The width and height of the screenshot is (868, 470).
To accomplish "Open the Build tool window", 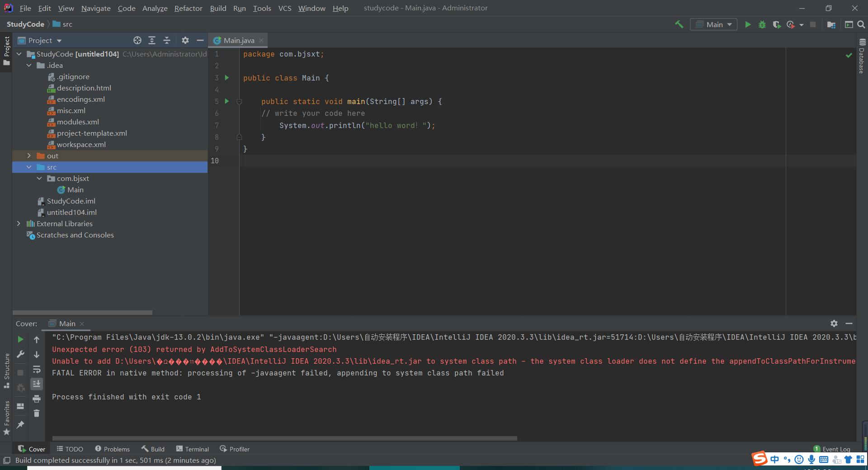I will click(153, 449).
